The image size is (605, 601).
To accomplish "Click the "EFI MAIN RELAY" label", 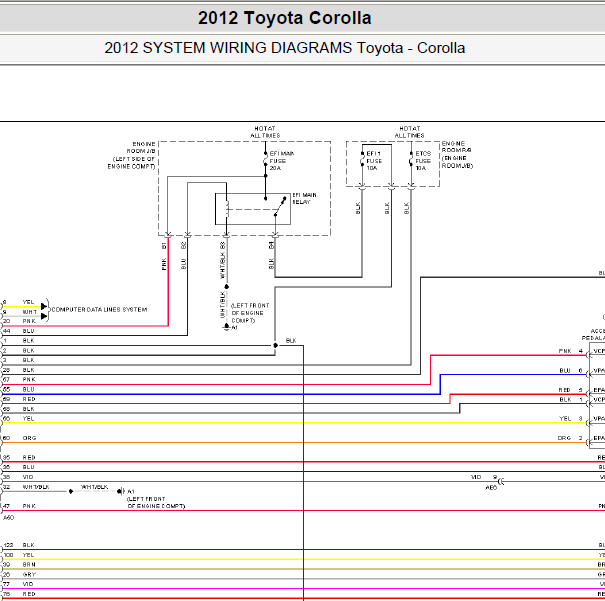I will (x=304, y=199).
